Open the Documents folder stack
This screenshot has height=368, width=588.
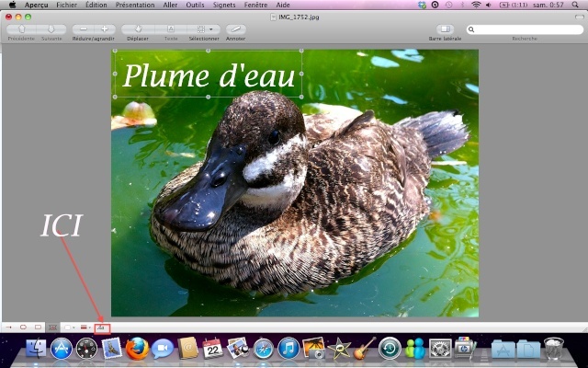[x=528, y=349]
